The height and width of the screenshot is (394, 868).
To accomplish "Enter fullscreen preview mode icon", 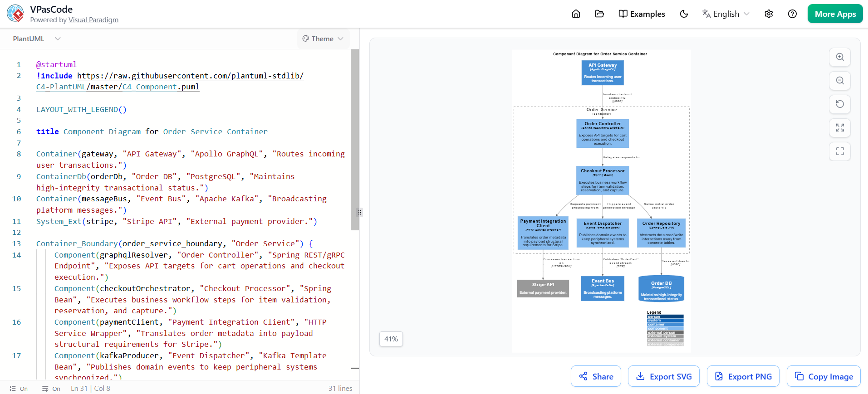I will point(840,151).
